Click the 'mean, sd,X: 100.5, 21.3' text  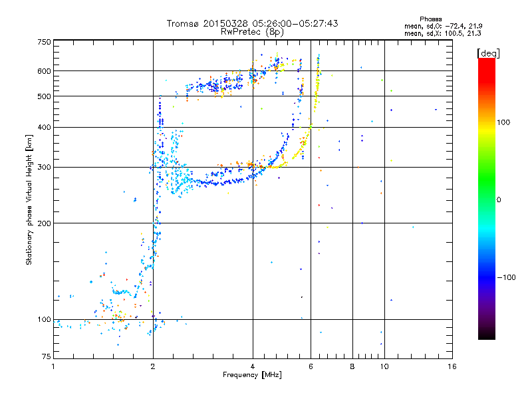point(442,33)
